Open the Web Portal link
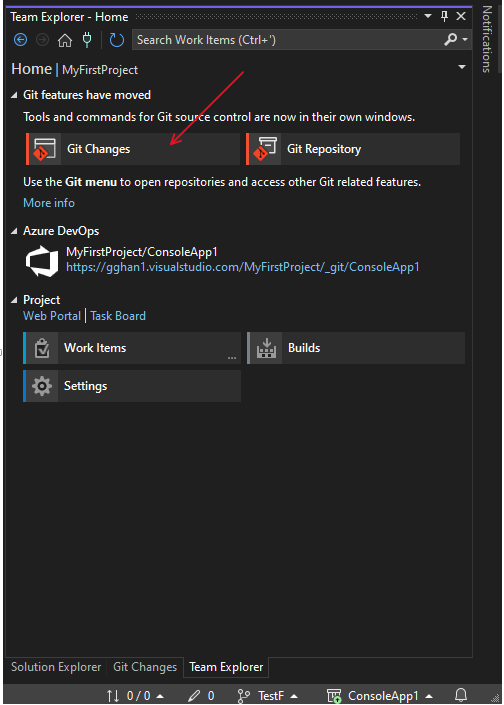504x705 pixels. pyautogui.click(x=52, y=316)
